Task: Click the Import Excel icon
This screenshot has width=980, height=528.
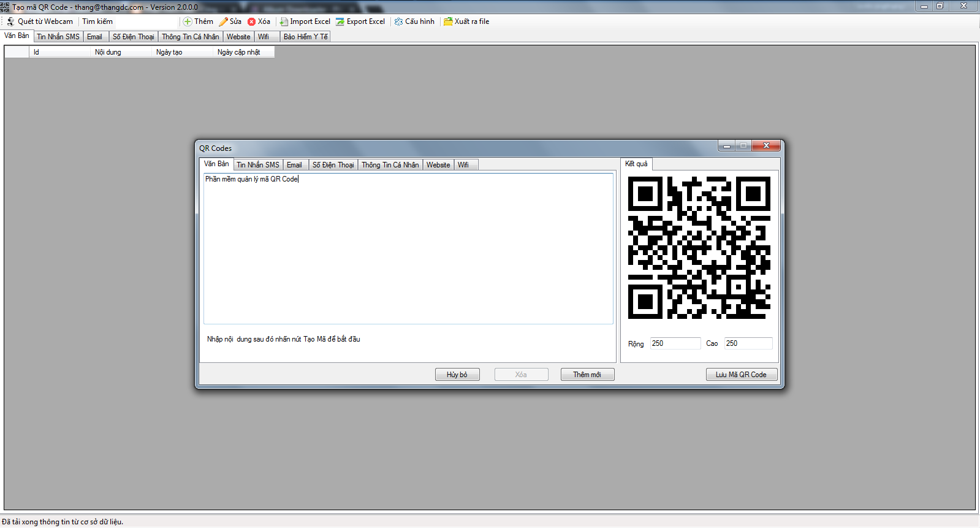Action: coord(284,21)
